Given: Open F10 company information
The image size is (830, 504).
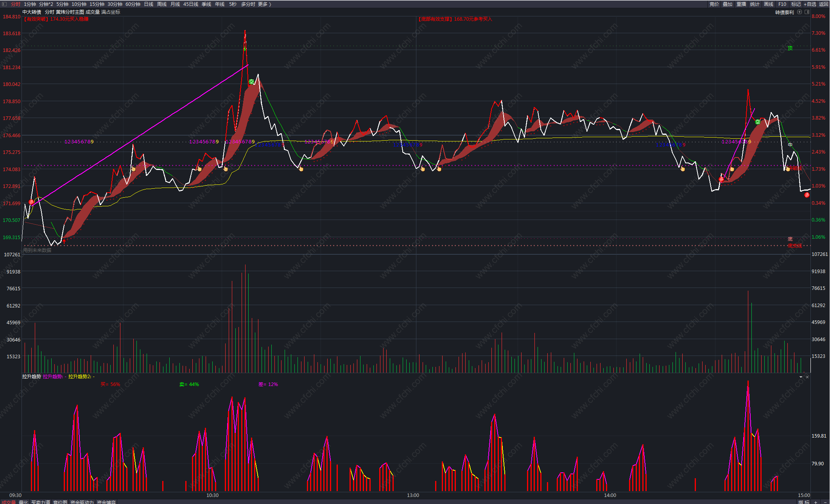Looking at the screenshot, I should (x=782, y=4).
